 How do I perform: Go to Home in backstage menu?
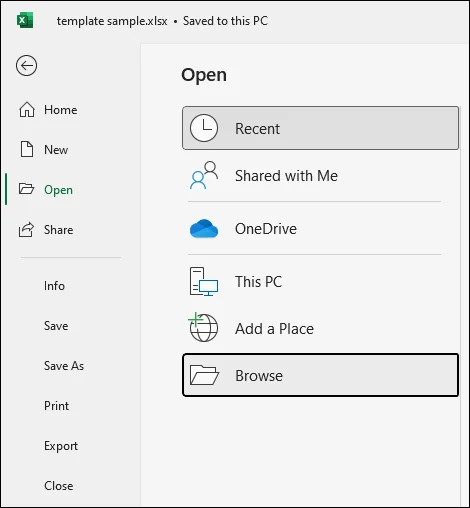click(x=61, y=110)
